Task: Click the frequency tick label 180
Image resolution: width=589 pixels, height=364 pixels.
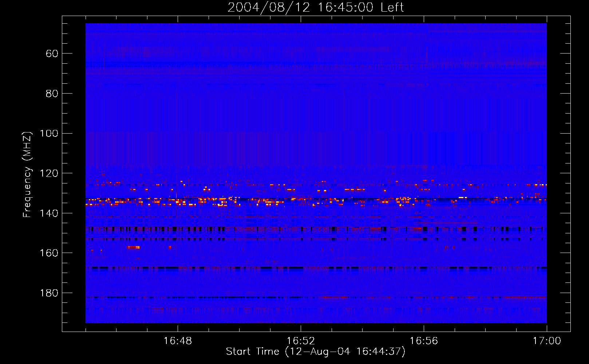Action: pyautogui.click(x=49, y=293)
